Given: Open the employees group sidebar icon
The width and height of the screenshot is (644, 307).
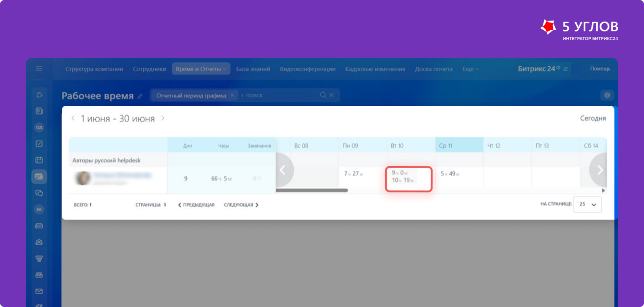Looking at the screenshot, I should point(39,242).
